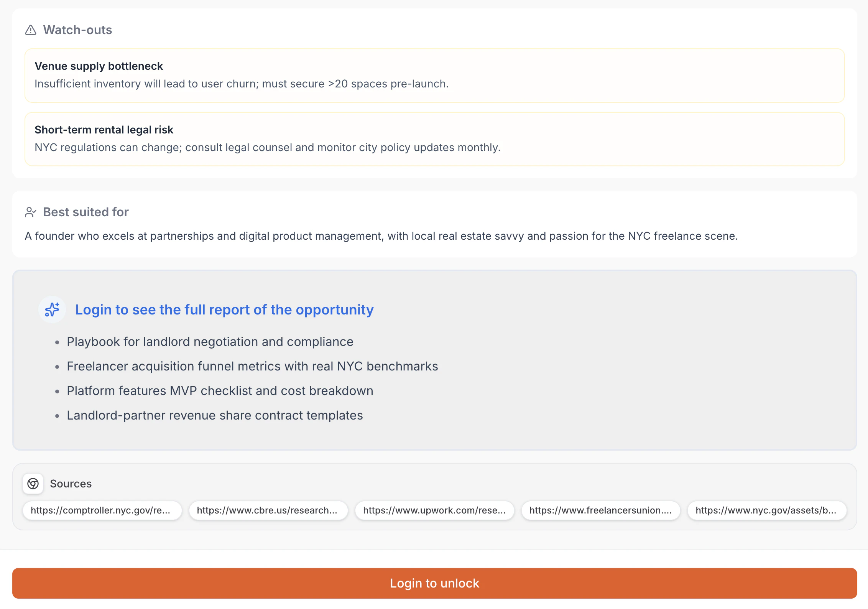Select the Short-term rental legal risk card
868x609 pixels.
coord(434,139)
